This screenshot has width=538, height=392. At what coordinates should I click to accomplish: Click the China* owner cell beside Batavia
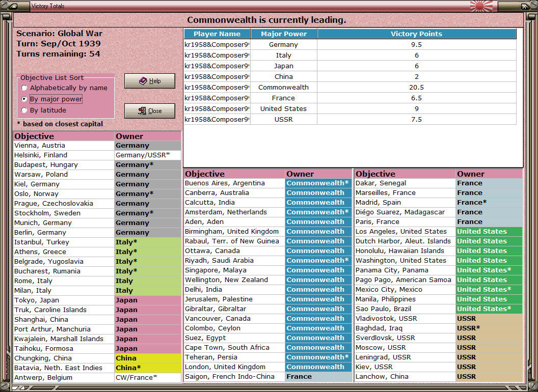pyautogui.click(x=148, y=368)
